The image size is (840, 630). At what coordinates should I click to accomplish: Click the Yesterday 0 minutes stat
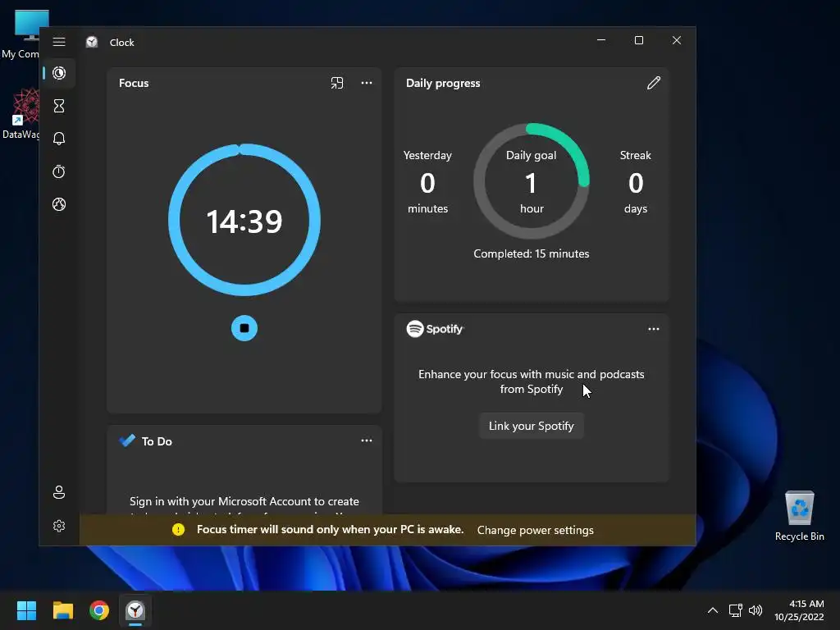pos(427,181)
